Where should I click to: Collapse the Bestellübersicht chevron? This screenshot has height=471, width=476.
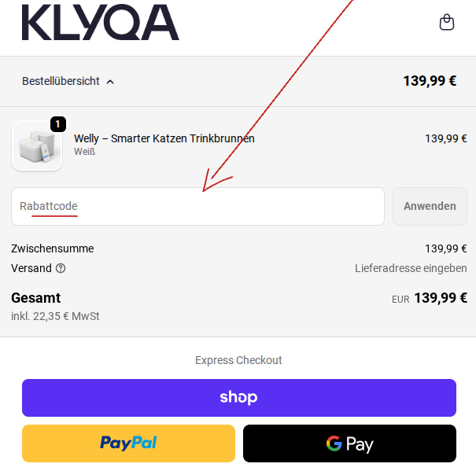coord(110,82)
